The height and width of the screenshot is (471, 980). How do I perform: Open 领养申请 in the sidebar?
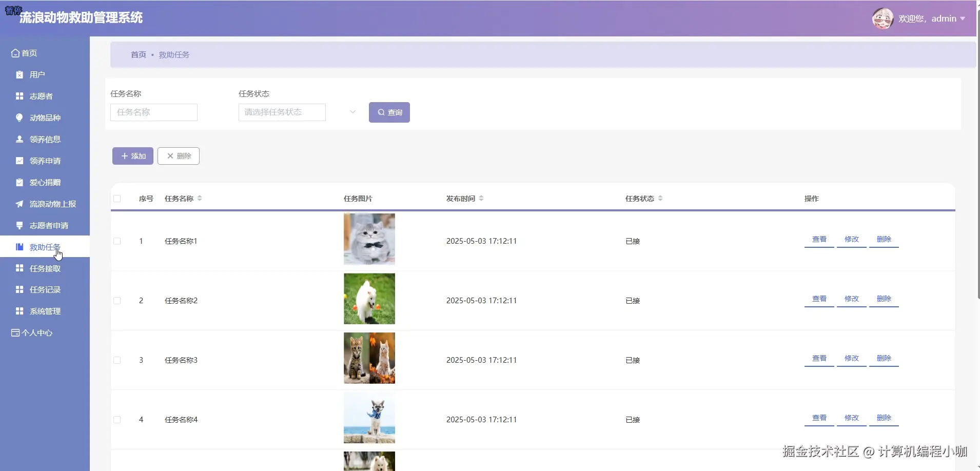click(45, 161)
